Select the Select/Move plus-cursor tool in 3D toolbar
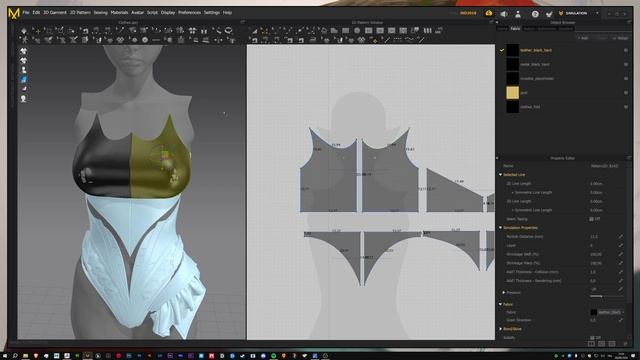Image resolution: width=640 pixels, height=360 pixels. click(38, 31)
